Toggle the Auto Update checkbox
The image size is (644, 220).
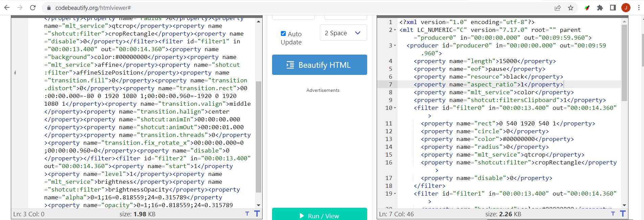(283, 34)
